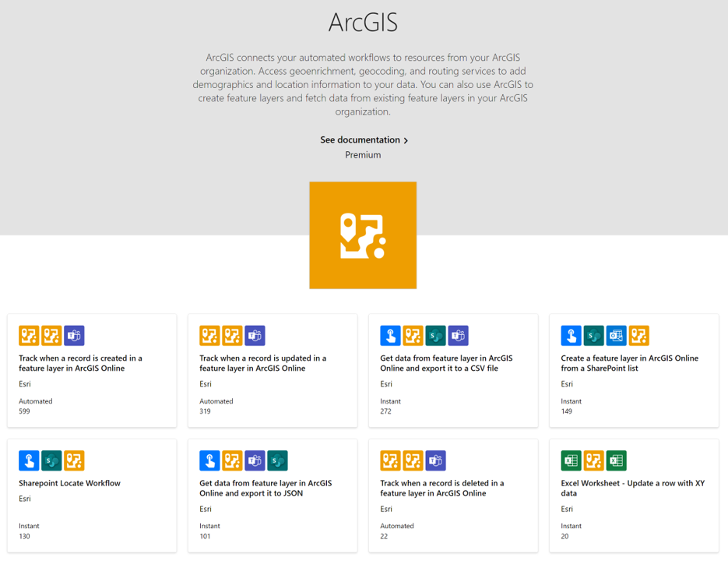The height and width of the screenshot is (561, 728).
Task: Click manual trigger icon in Sharepoint Locate Workflow
Action: click(29, 460)
